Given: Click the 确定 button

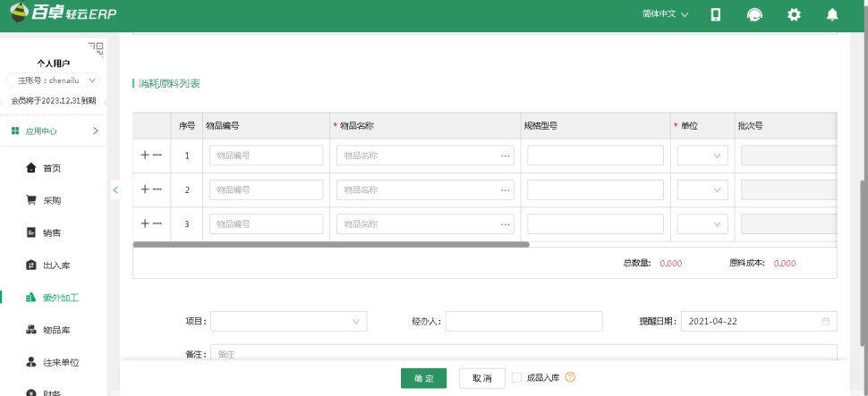Looking at the screenshot, I should 423,378.
